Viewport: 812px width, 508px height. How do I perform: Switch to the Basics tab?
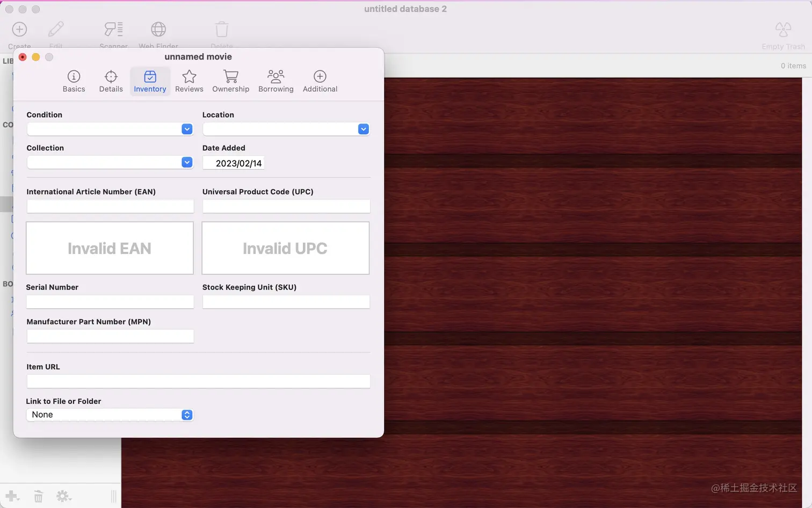coord(74,82)
